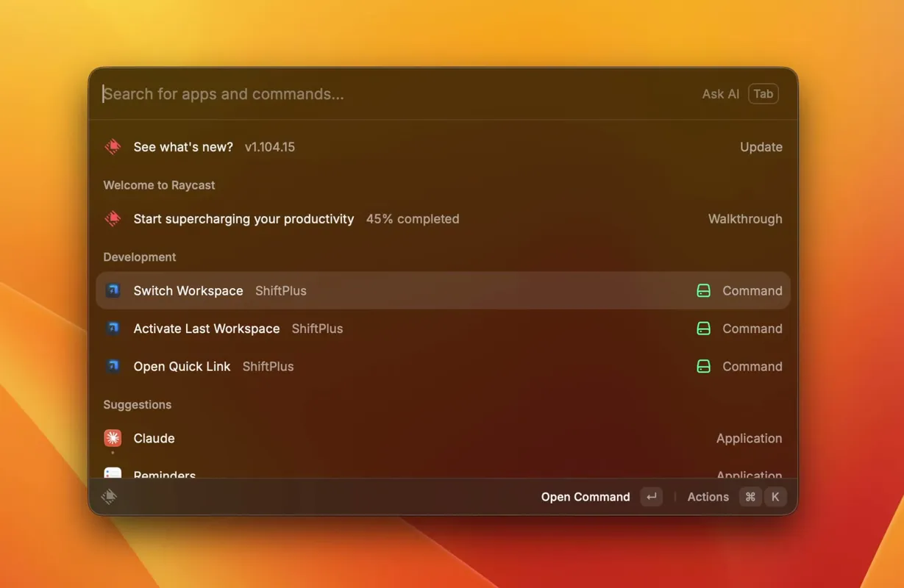Click the K key badge in footer
Screen dimensions: 904x588
point(775,497)
